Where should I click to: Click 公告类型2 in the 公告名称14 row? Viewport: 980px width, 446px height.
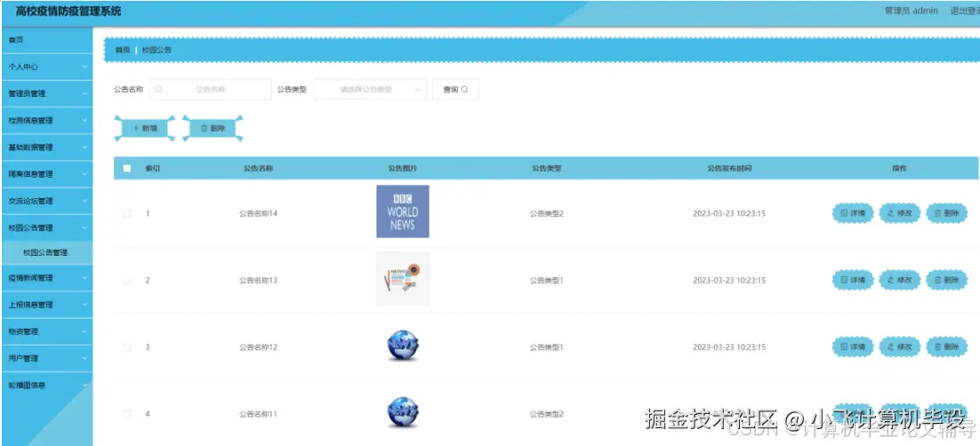pos(547,213)
